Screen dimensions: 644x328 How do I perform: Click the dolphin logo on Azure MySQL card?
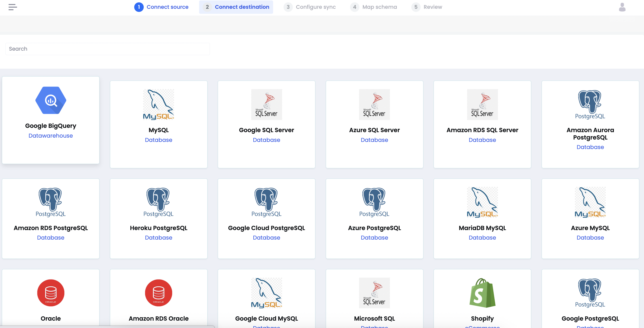[x=590, y=202]
